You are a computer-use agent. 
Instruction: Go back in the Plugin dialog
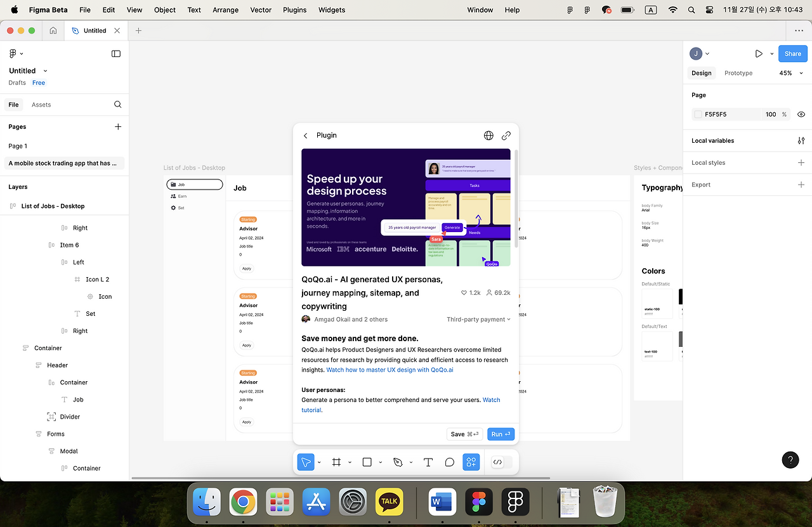(306, 136)
